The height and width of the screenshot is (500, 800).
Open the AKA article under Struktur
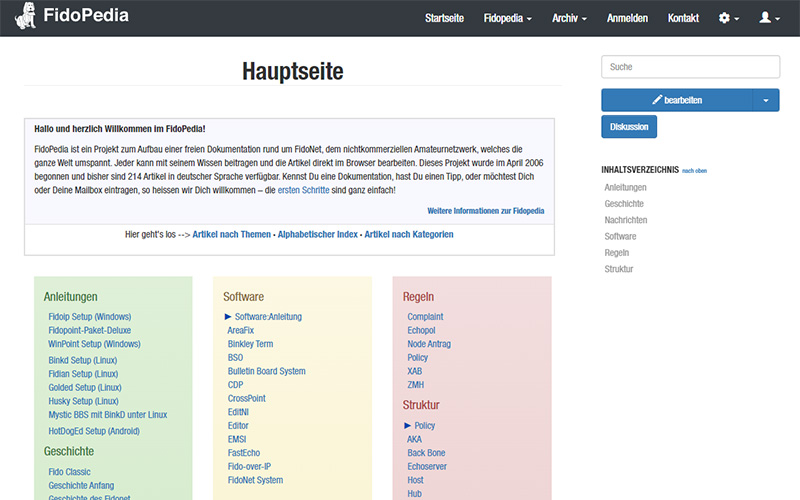tap(414, 439)
